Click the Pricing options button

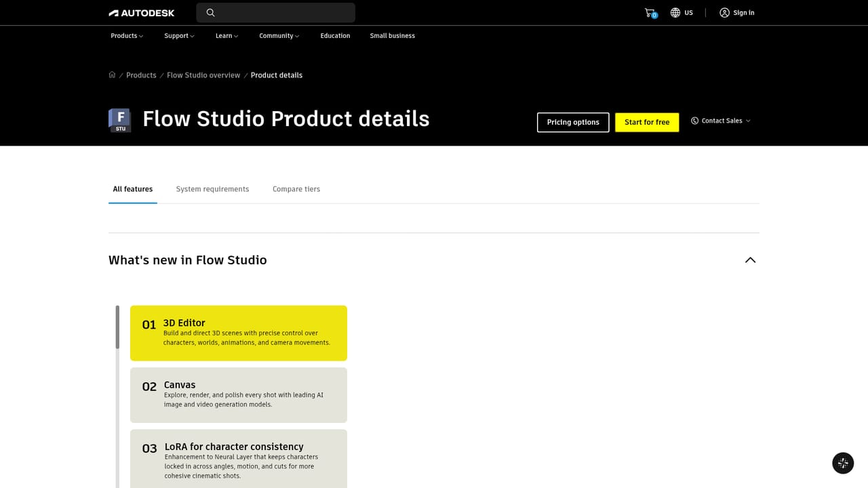click(573, 122)
